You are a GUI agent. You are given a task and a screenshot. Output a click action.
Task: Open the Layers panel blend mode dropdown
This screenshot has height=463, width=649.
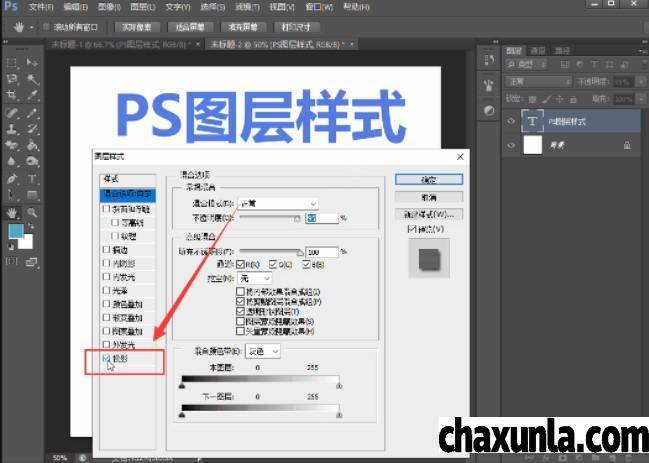[x=538, y=82]
